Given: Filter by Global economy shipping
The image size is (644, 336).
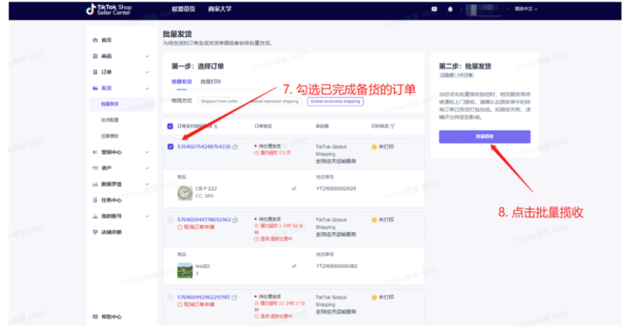Looking at the screenshot, I should (335, 101).
